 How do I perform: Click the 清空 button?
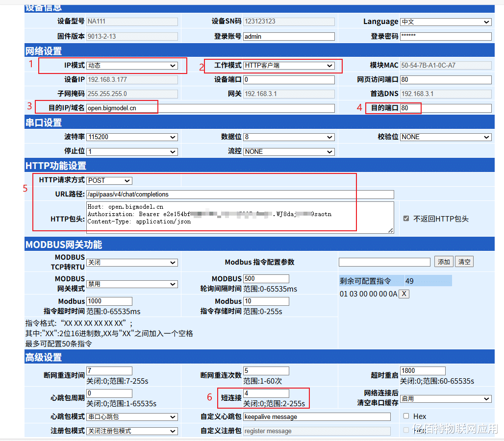tap(464, 262)
